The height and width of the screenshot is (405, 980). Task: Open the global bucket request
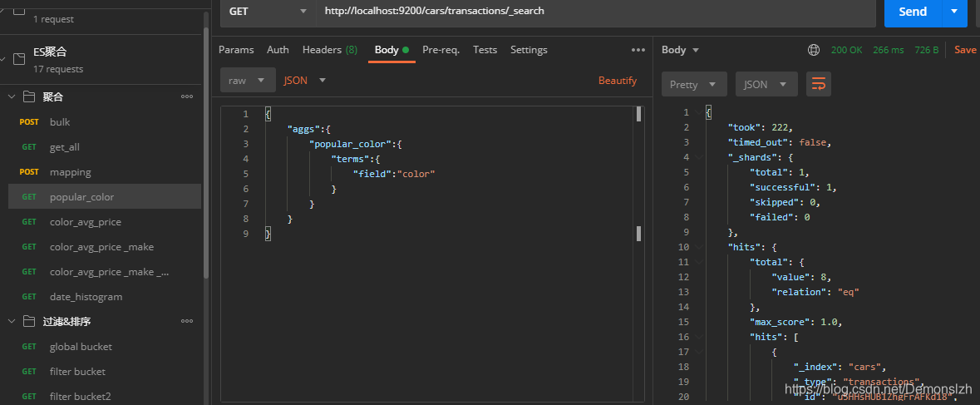pyautogui.click(x=105, y=347)
